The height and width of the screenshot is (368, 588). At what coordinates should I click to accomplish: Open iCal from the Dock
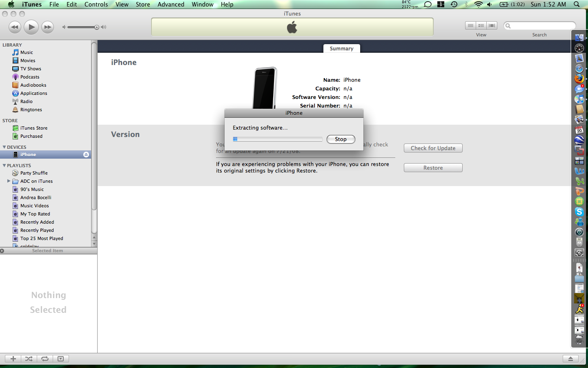point(579,130)
